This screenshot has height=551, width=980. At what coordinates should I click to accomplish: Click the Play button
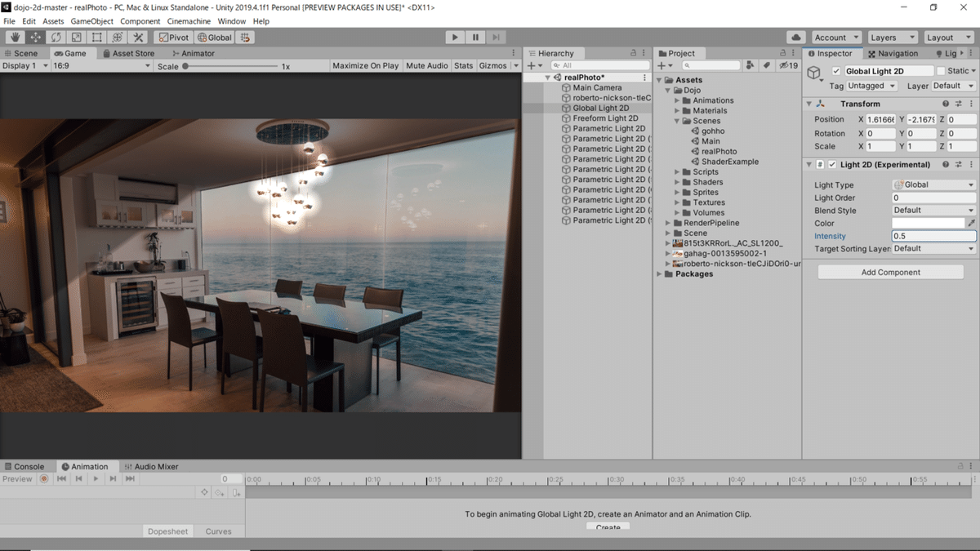455,38
